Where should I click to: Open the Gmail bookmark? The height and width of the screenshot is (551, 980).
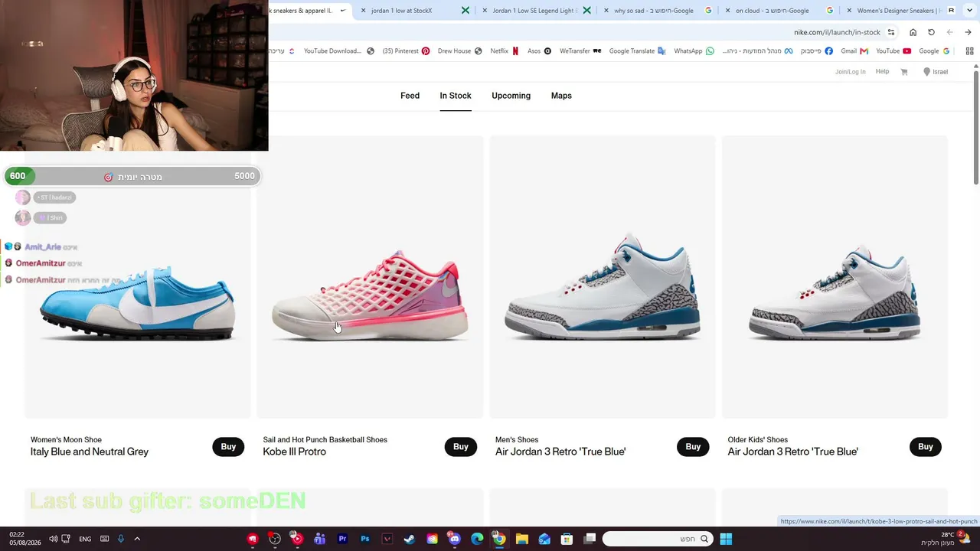(x=854, y=51)
